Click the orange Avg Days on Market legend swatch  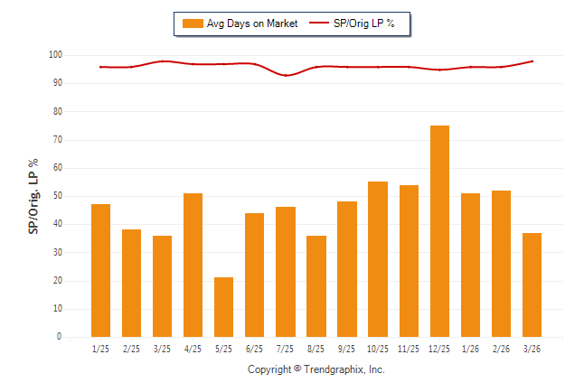tap(192, 23)
